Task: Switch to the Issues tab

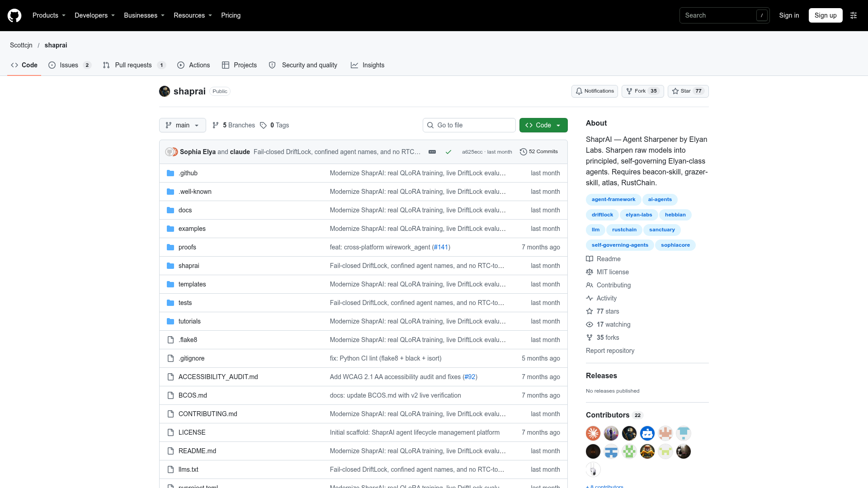Action: pos(70,65)
